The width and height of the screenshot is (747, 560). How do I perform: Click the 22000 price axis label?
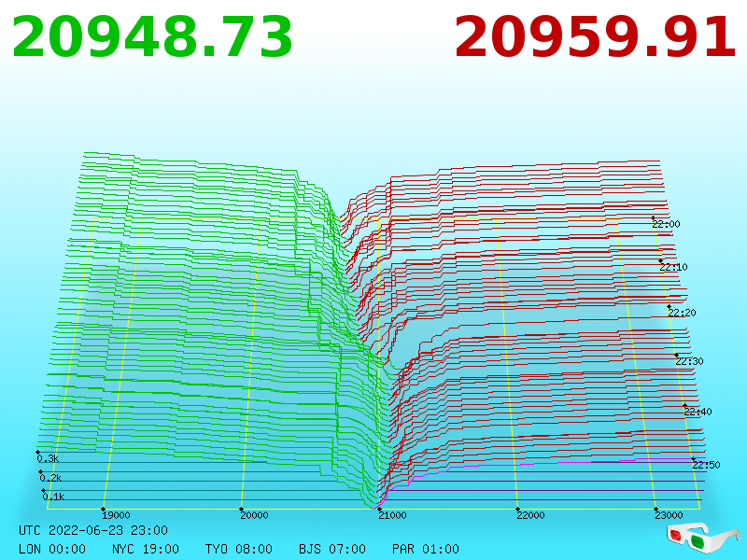pos(530,515)
